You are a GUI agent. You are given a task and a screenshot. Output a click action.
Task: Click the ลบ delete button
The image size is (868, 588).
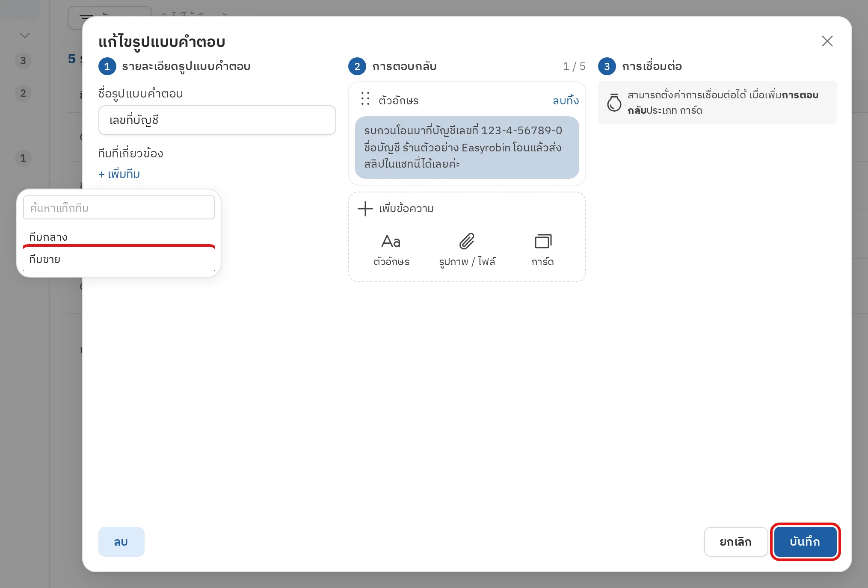coord(121,542)
